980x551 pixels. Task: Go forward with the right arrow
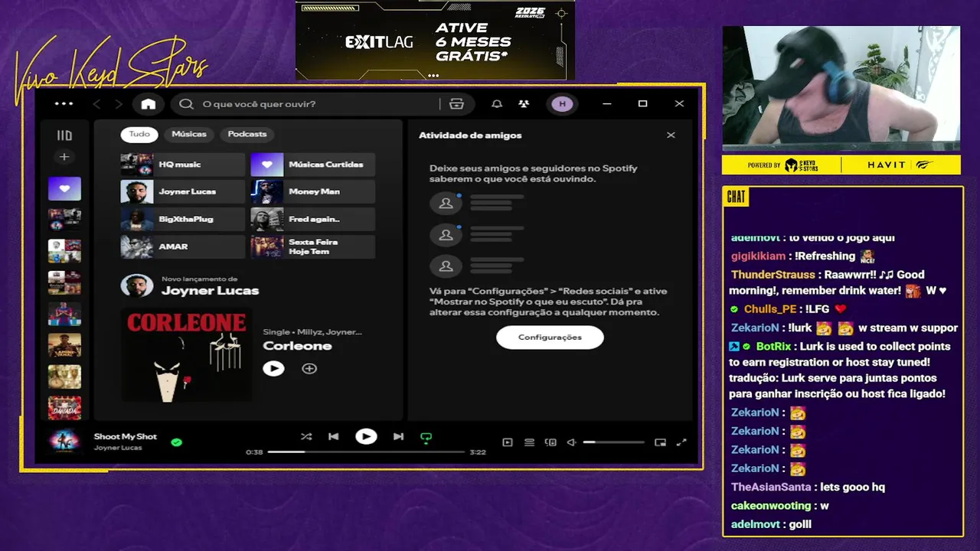pyautogui.click(x=119, y=104)
